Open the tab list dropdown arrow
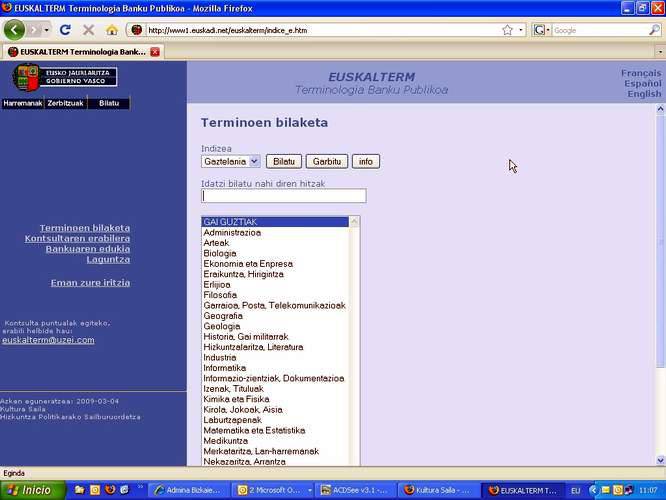Screen dimensions: 666x500 (x=660, y=52)
